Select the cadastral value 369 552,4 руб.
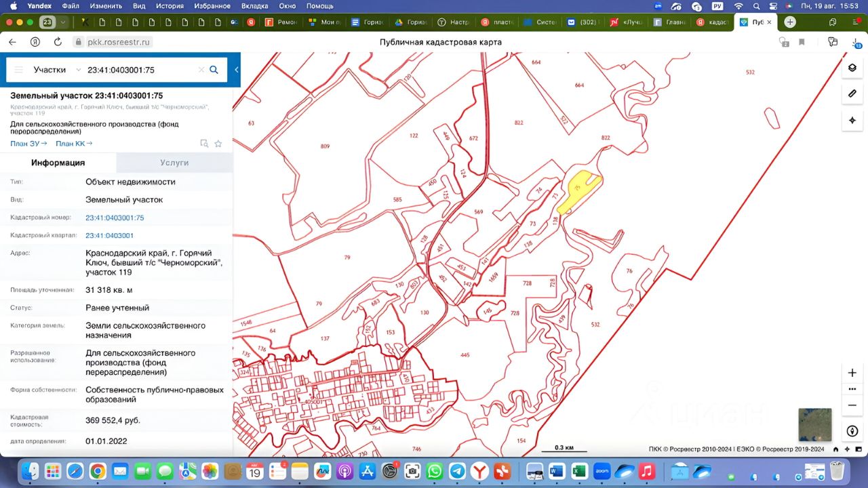Screen dimensions: 868x488 pos(113,420)
